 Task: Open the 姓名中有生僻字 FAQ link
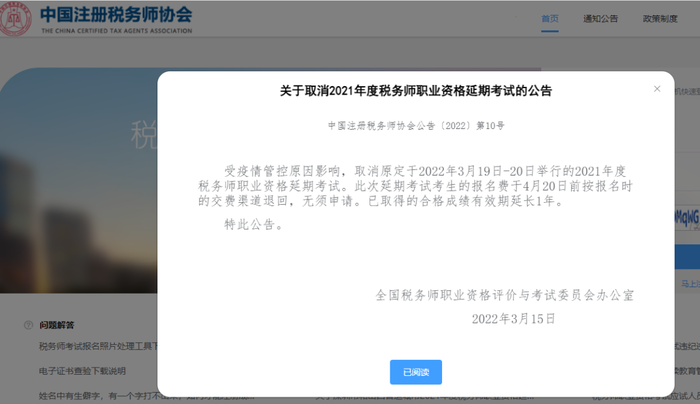pyautogui.click(x=97, y=394)
